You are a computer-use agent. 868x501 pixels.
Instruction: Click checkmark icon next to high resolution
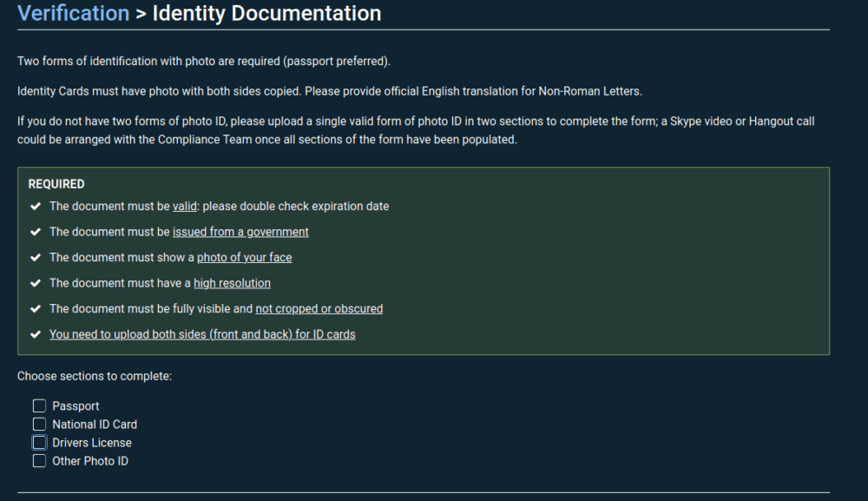point(35,283)
